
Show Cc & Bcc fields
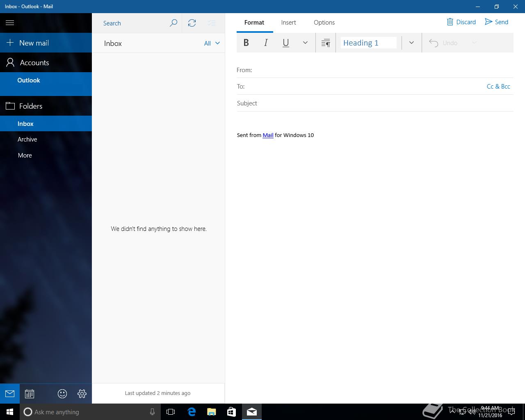coord(498,87)
